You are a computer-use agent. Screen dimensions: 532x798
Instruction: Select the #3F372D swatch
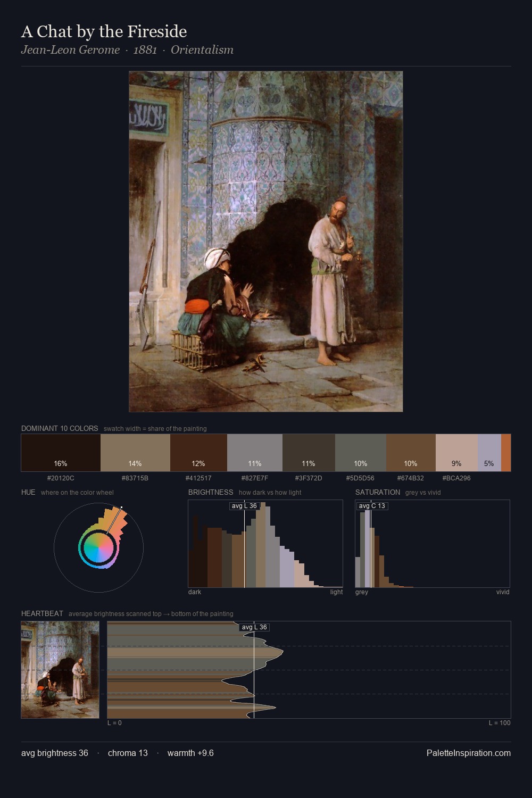pyautogui.click(x=309, y=453)
